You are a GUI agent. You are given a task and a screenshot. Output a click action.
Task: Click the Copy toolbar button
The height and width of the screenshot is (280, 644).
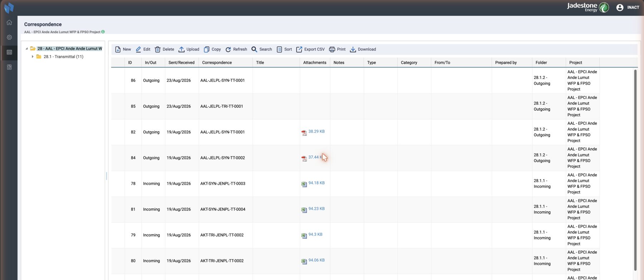[212, 49]
